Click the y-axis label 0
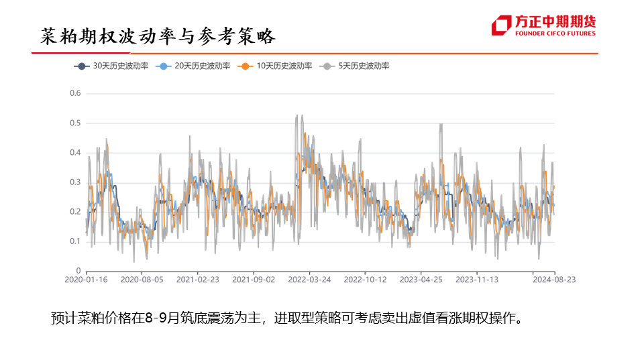This screenshot has height=362, width=644. 78,271
